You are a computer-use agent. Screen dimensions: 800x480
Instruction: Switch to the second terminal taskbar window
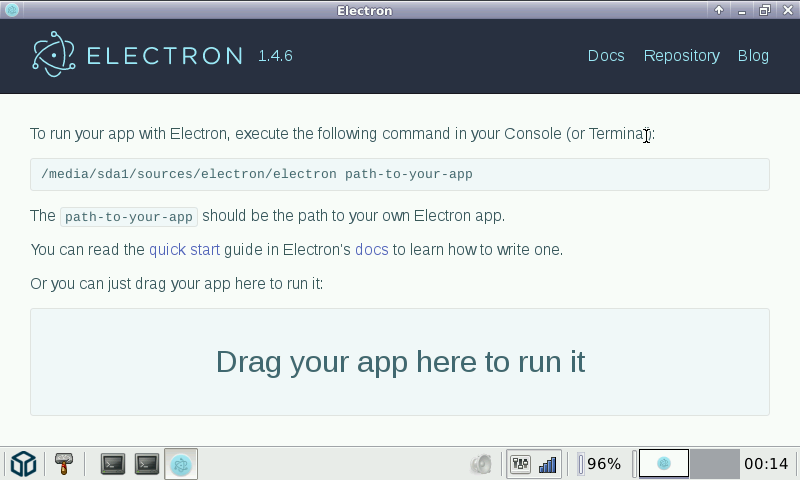(x=147, y=464)
